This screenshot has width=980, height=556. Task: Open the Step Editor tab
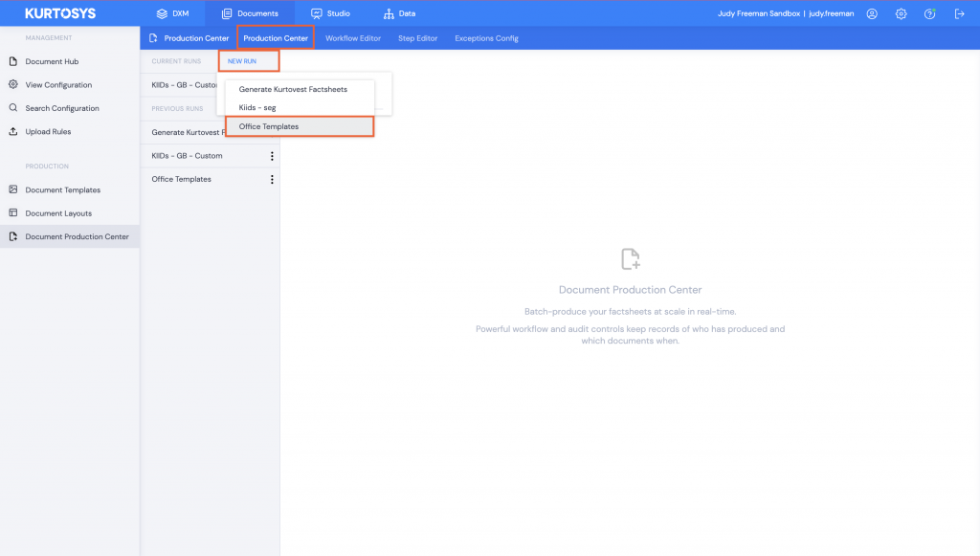tap(417, 38)
